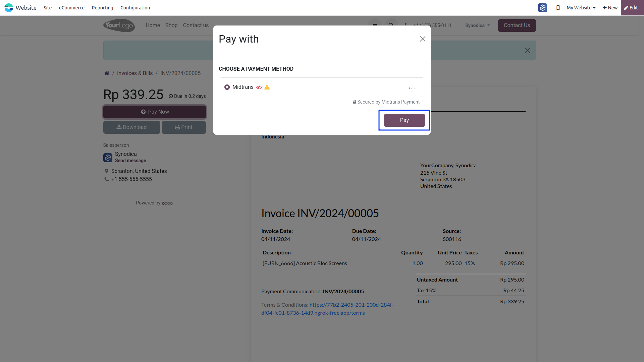Dismiss the teal alert banner with its X
This screenshot has width=644, height=362.
[528, 50]
